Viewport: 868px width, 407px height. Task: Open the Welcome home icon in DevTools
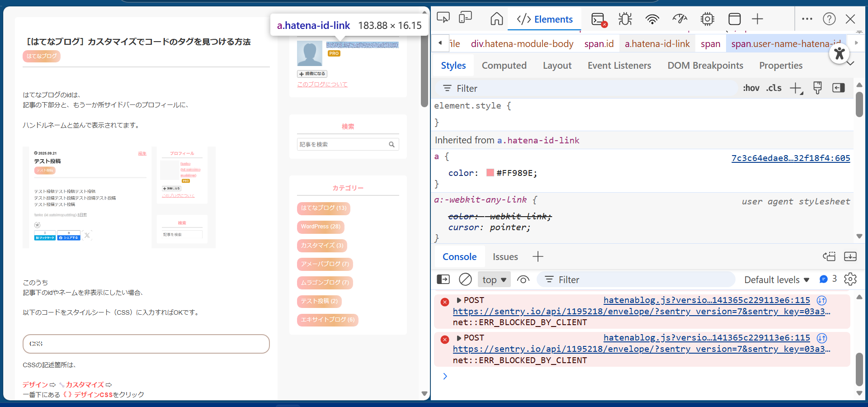tap(496, 19)
